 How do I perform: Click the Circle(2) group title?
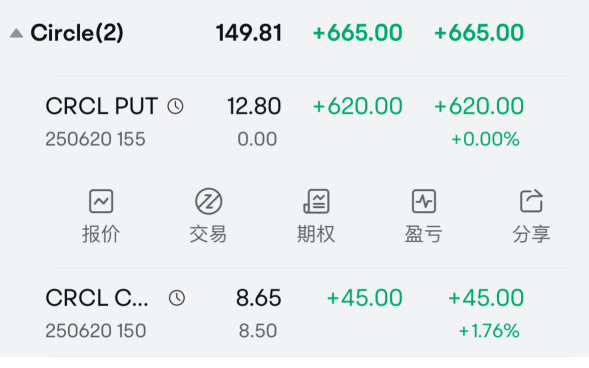tap(77, 33)
